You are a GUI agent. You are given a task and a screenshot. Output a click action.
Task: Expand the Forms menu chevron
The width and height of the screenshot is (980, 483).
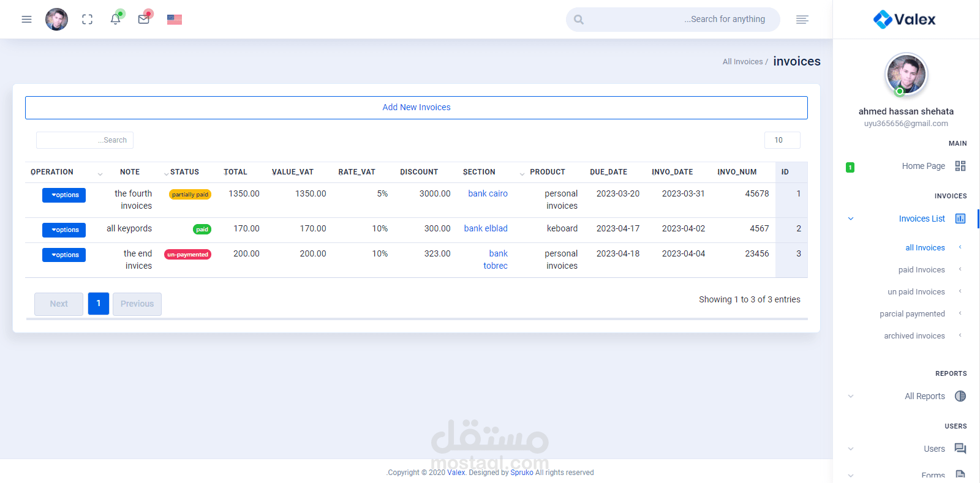[851, 475]
